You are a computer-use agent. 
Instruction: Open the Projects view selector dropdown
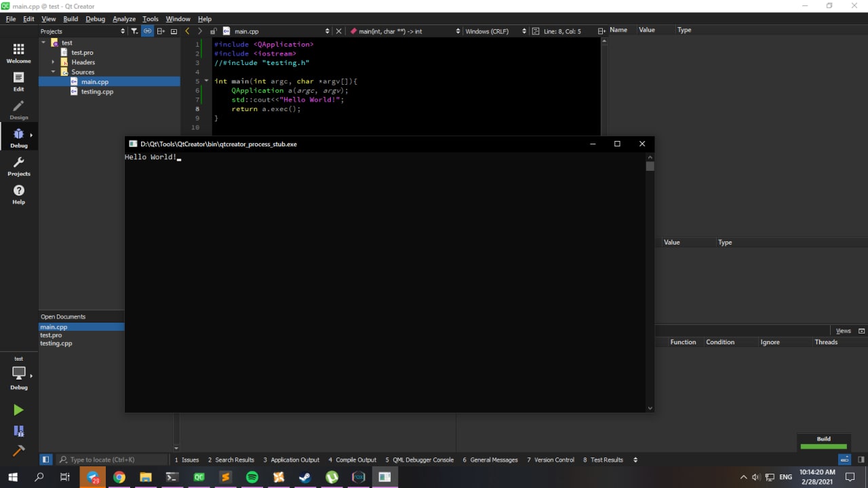click(83, 31)
